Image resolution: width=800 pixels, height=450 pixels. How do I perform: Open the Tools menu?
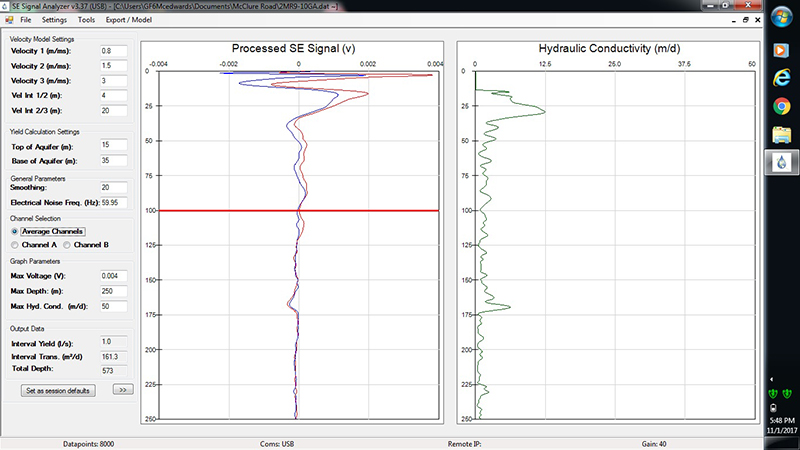(x=86, y=20)
